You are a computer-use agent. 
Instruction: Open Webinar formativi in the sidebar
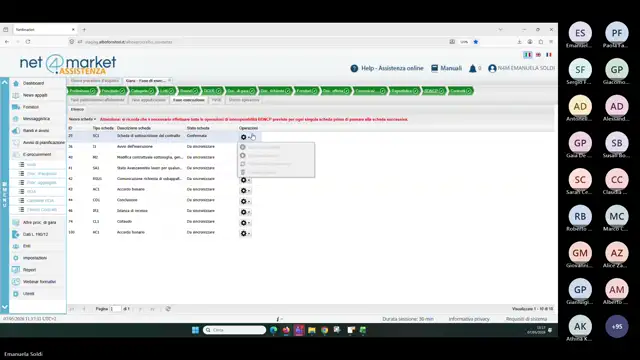pos(39,282)
